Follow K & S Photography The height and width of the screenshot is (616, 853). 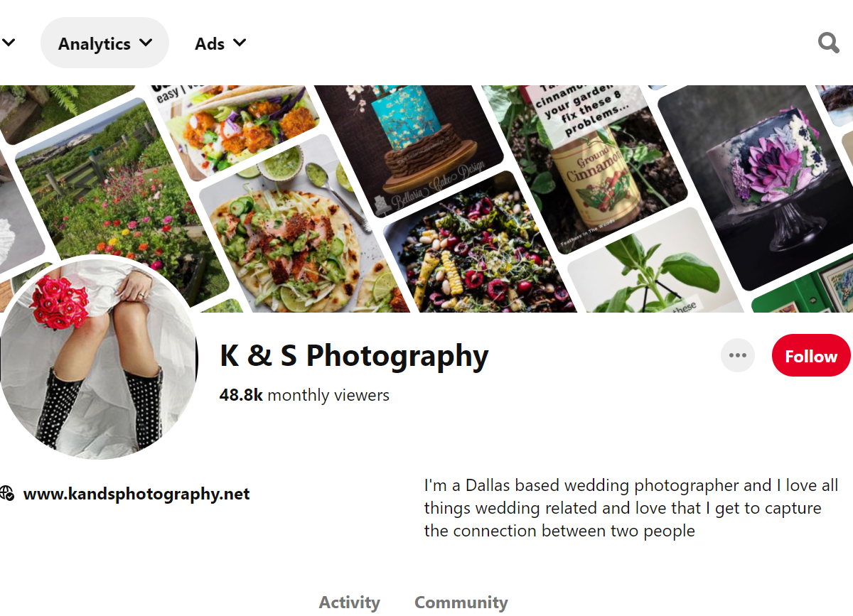[x=810, y=355]
